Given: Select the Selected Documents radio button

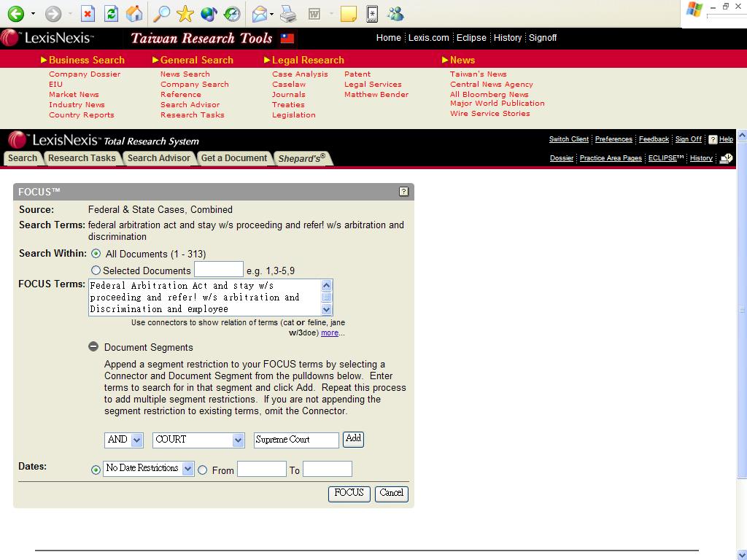Looking at the screenshot, I should 96,271.
